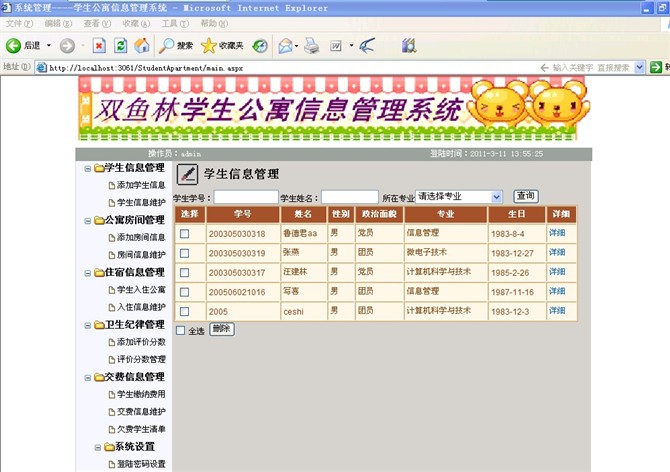Screen dimensions: 670x472
Task: Open 学生缴纳费用 in sidebar
Action: tap(141, 394)
